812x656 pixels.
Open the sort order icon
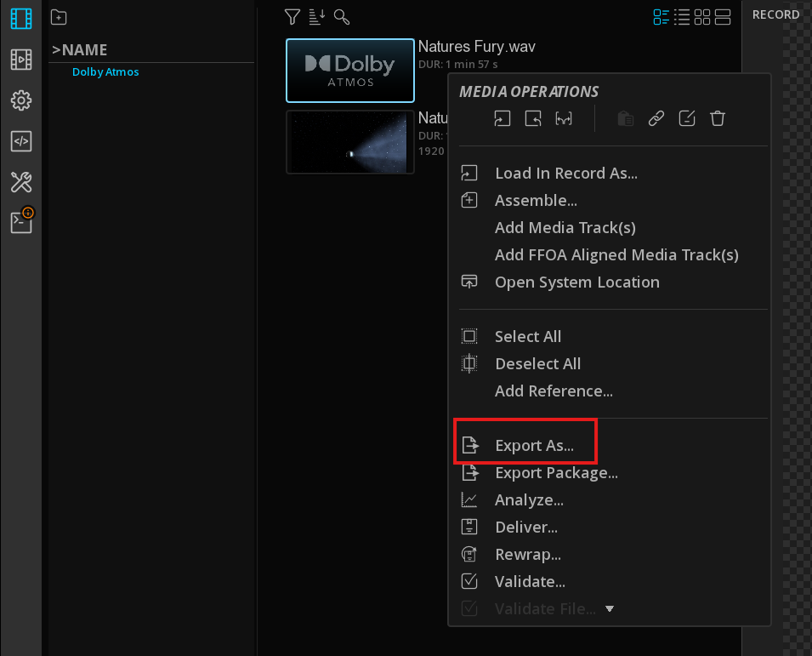[x=317, y=16]
